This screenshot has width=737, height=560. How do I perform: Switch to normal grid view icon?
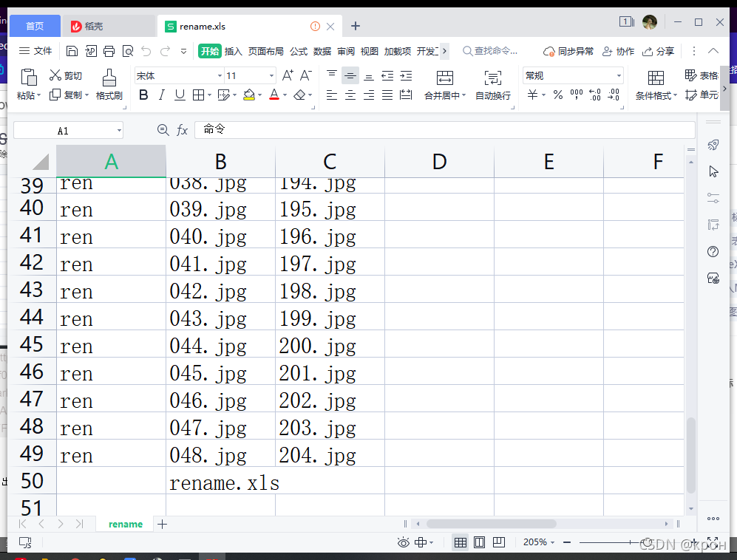[x=461, y=542]
